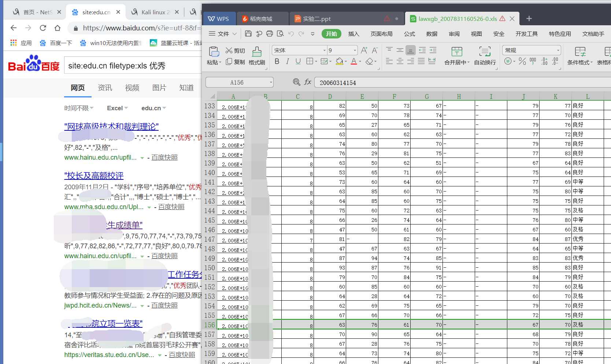
Task: Pick the fill color bucket swatch
Action: coord(339,61)
